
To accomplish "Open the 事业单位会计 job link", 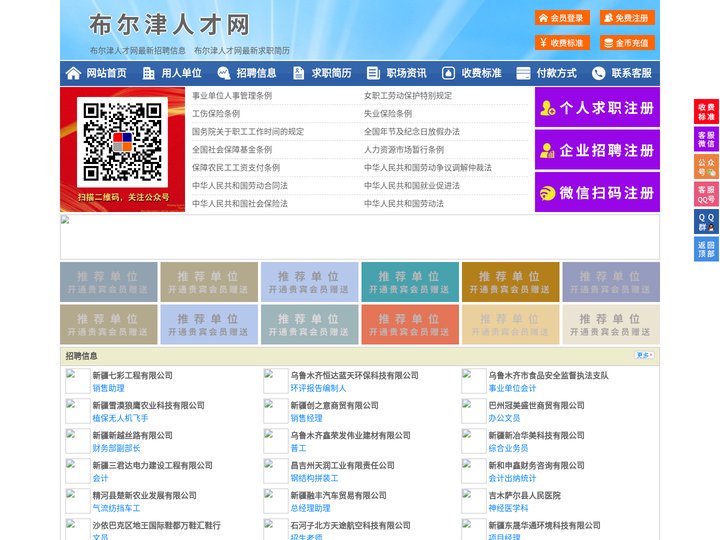I will 512,388.
